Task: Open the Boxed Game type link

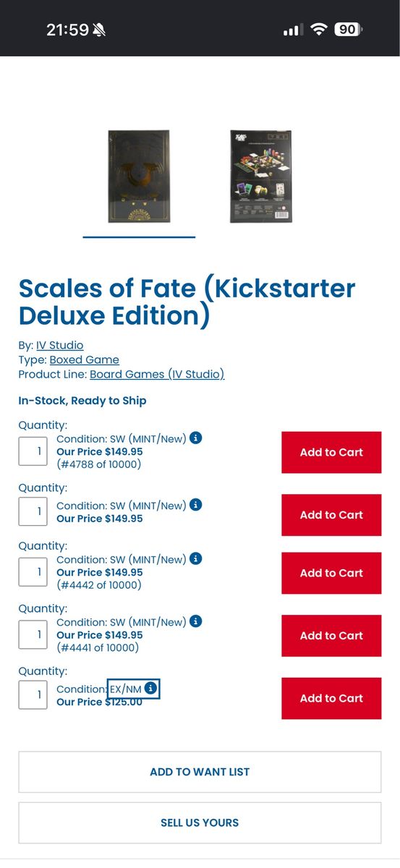Action: [x=84, y=359]
